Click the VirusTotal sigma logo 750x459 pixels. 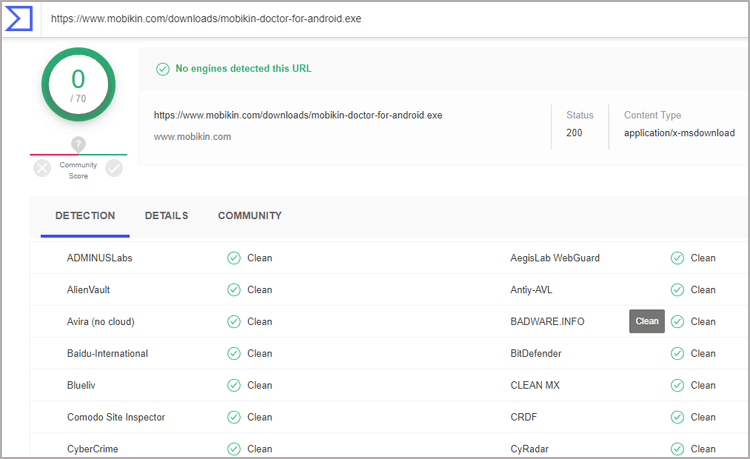[19, 19]
